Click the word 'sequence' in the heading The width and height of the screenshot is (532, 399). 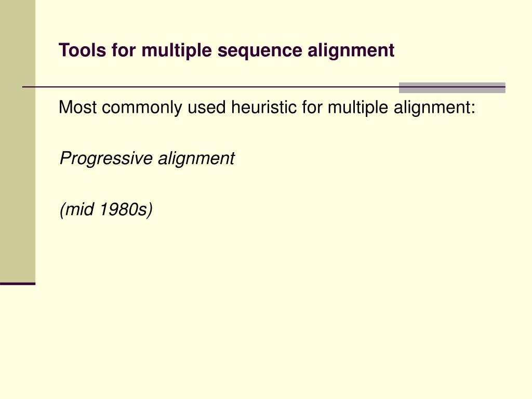(x=260, y=51)
